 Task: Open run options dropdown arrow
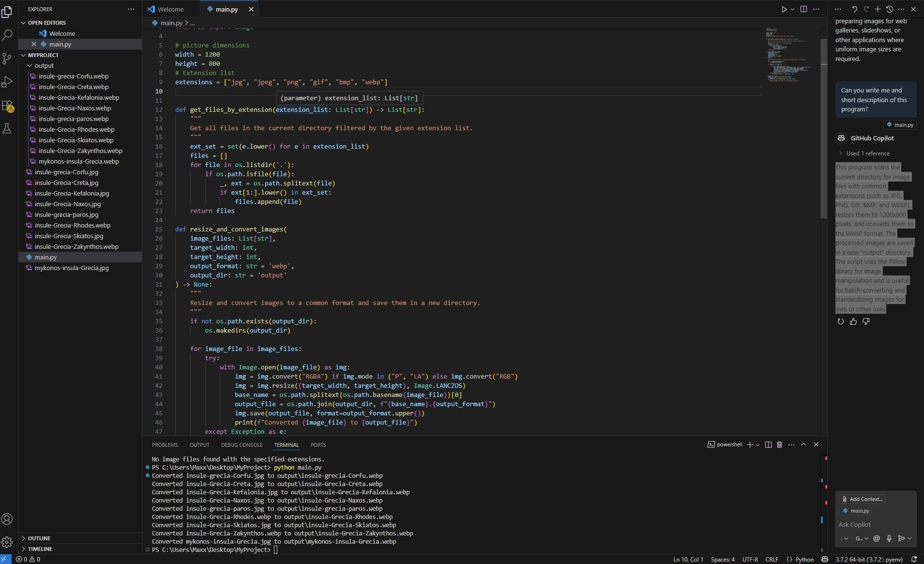point(792,9)
